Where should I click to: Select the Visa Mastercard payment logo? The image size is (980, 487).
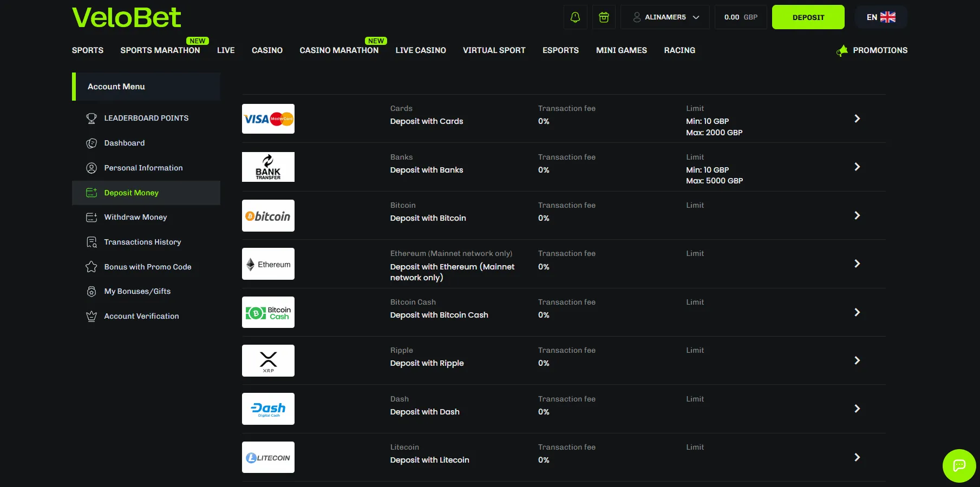pyautogui.click(x=268, y=119)
